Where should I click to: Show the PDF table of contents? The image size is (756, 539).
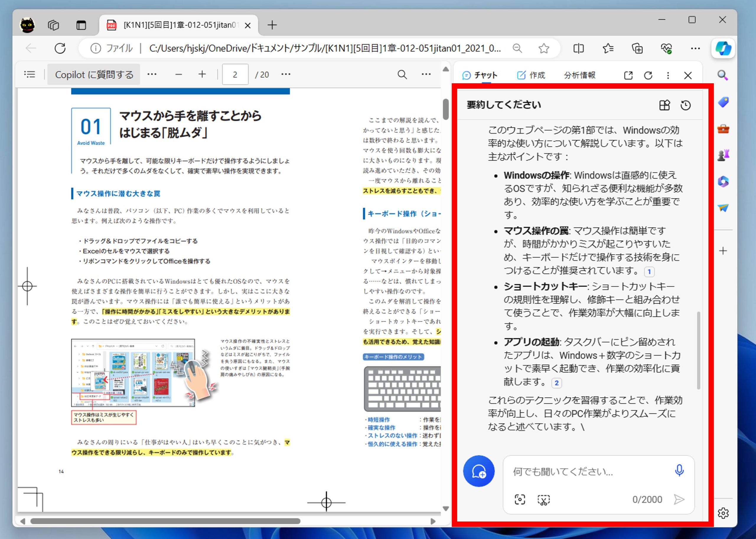coord(30,74)
